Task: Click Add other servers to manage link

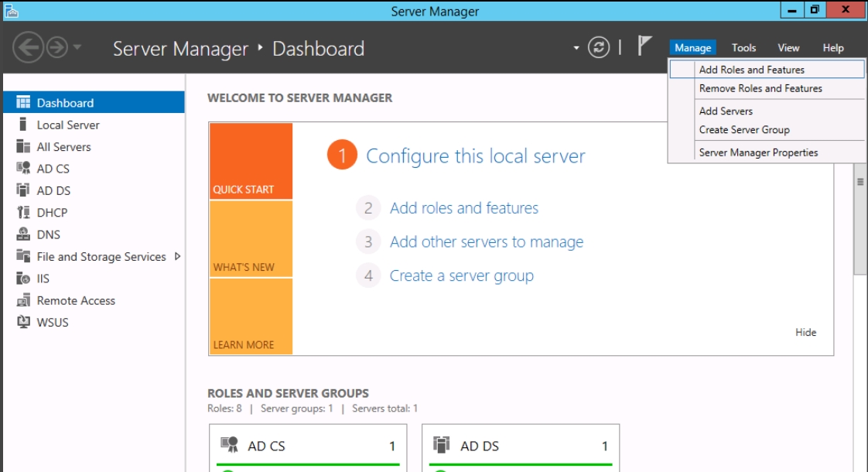Action: click(486, 242)
